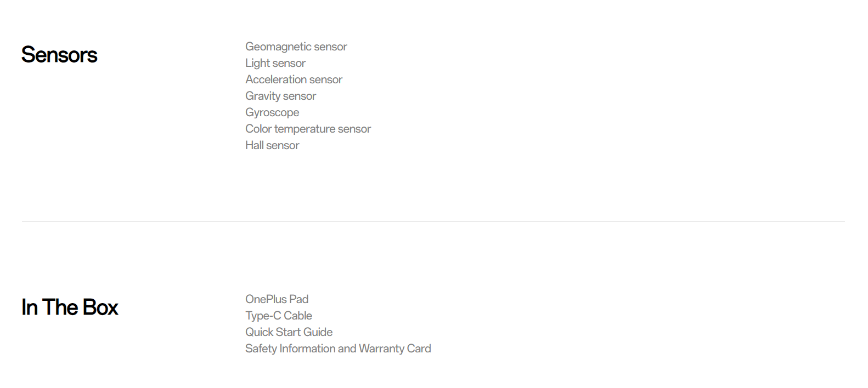Click the Gravity sensor list item
868x388 pixels.
[x=280, y=96]
